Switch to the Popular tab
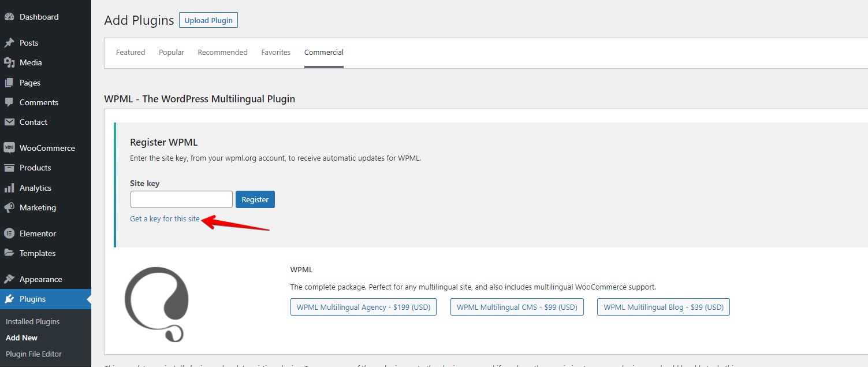 (172, 52)
